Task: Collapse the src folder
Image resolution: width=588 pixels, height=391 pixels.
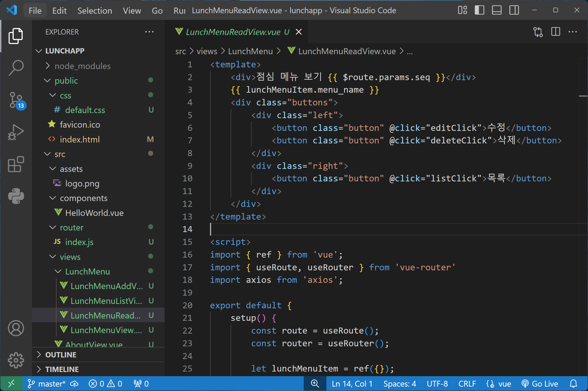Action: pyautogui.click(x=98, y=154)
